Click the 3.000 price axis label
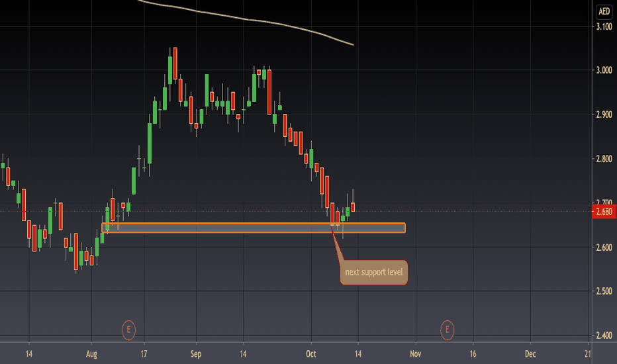617x364 pixels. click(604, 70)
